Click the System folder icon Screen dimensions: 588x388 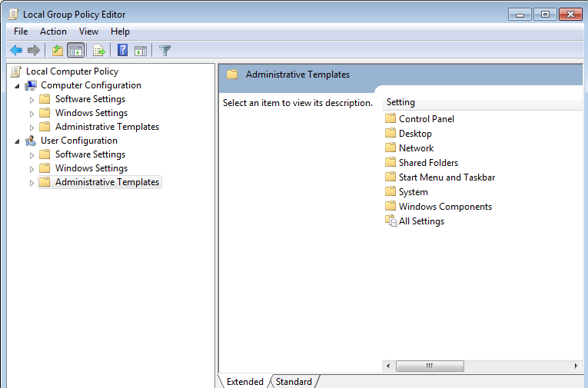[390, 191]
